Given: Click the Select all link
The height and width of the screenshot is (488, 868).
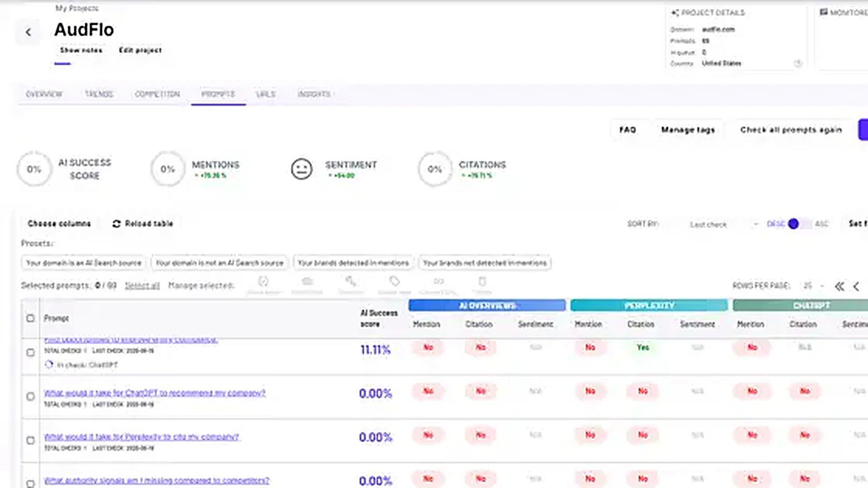Looking at the screenshot, I should coord(142,286).
